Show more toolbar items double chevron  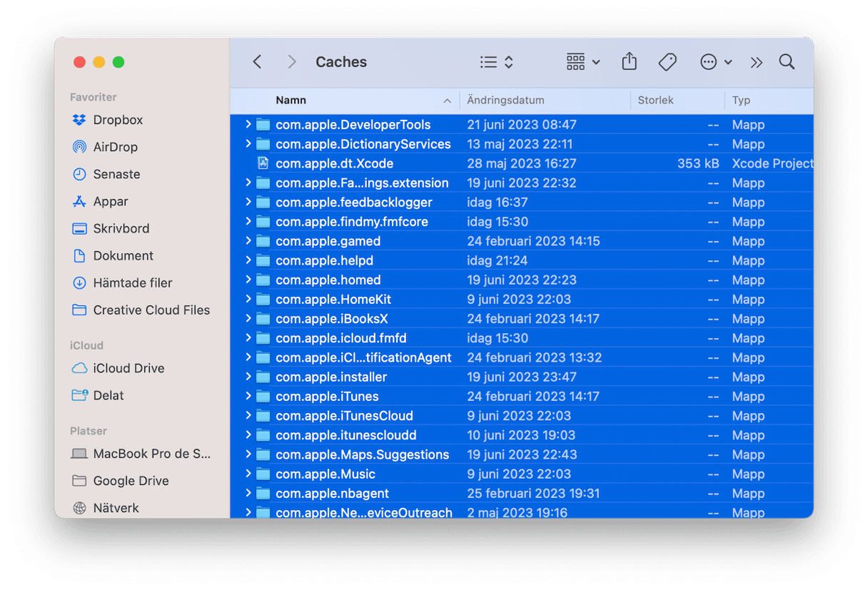click(x=757, y=62)
